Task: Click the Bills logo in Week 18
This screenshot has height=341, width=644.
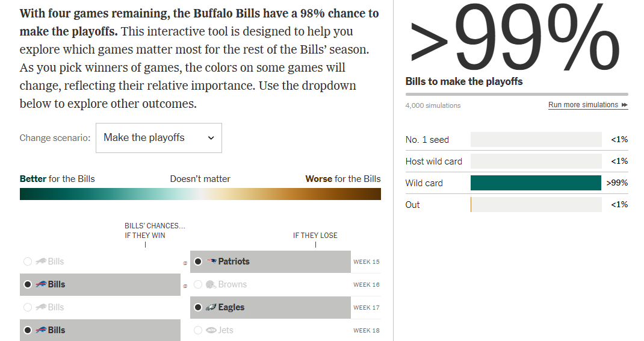Action: tap(42, 330)
